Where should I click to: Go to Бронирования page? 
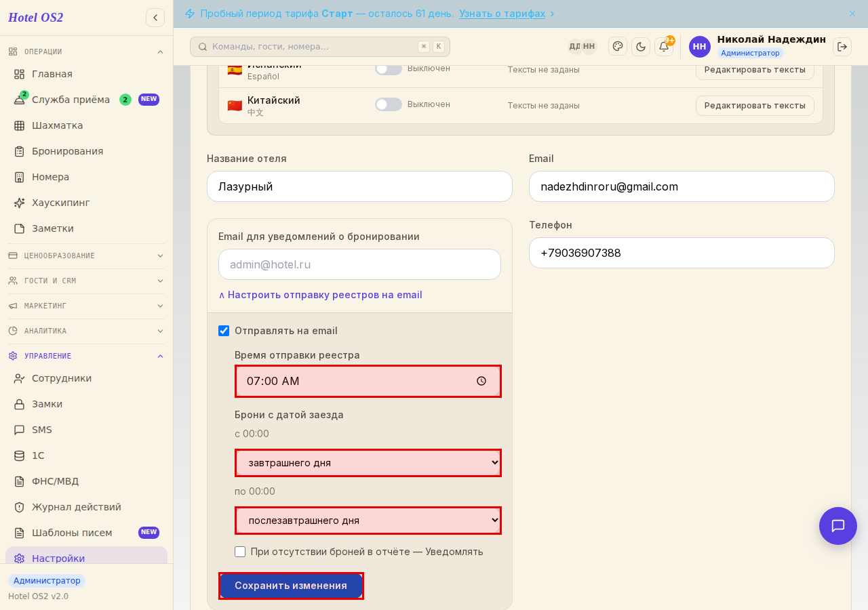(86, 151)
